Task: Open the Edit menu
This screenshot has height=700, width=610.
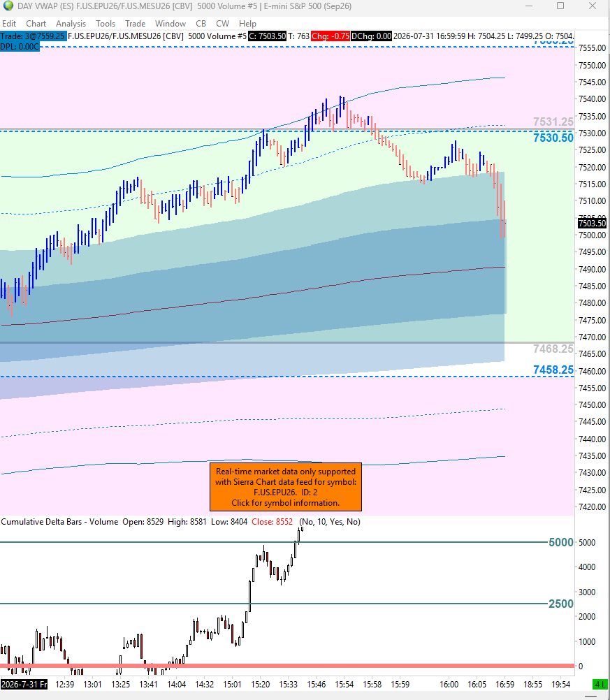Action: [x=9, y=24]
